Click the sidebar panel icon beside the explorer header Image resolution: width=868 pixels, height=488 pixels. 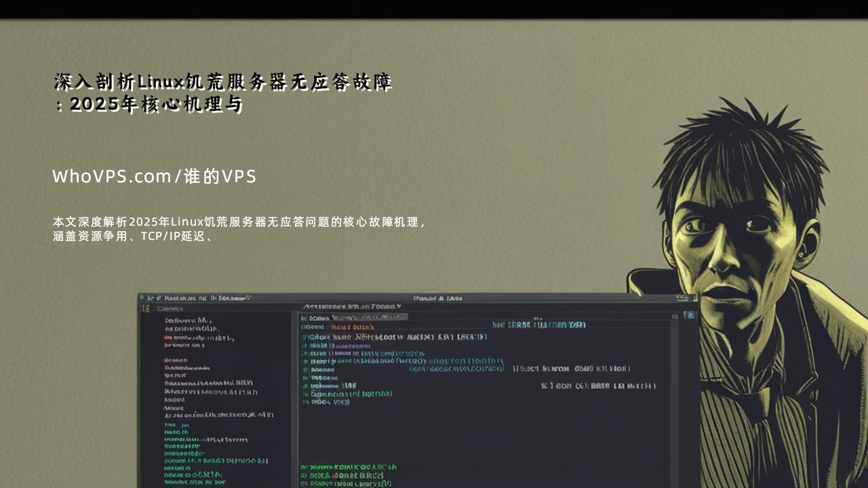(x=146, y=308)
